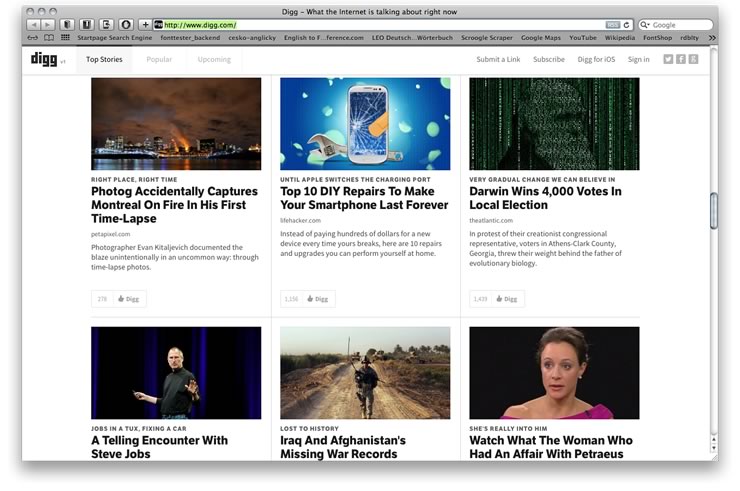Open the cesko-anglicky bookmark
This screenshot has width=740, height=491.
pyautogui.click(x=252, y=37)
